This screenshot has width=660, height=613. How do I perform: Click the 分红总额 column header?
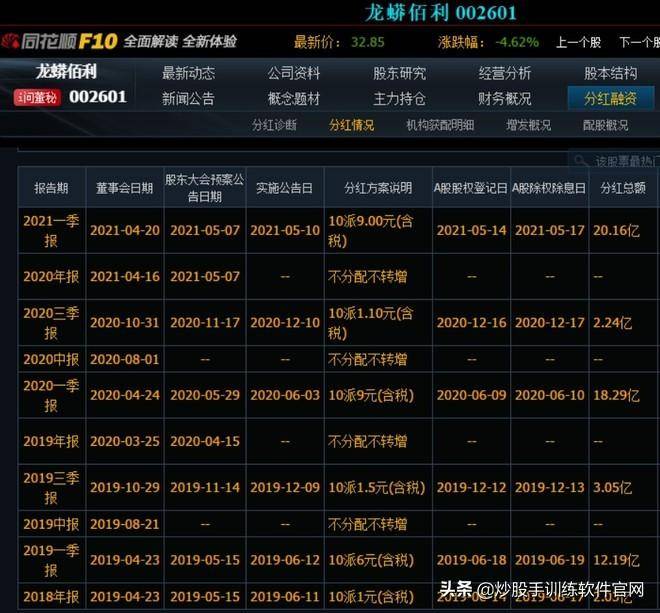point(623,188)
